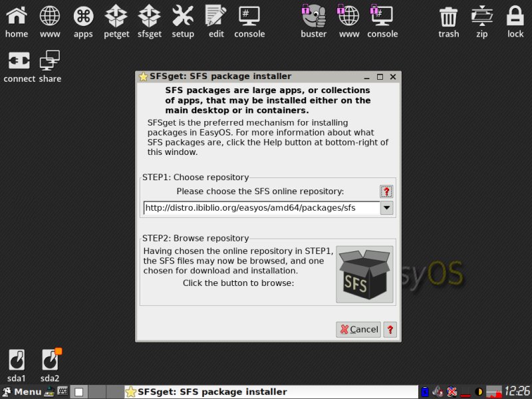The image size is (532, 399).
Task: Click the half-circle brightness tray icon
Action: (479, 392)
